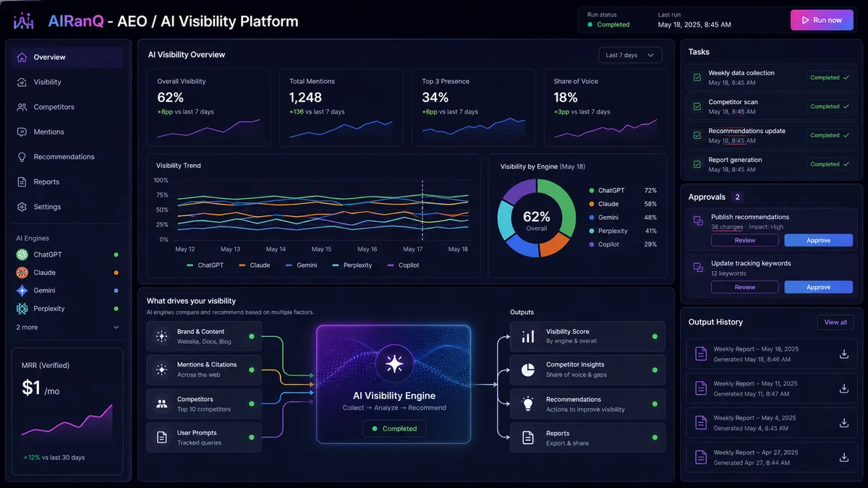Click the Perplexity engine icon
This screenshot has width=868, height=488.
(x=22, y=309)
